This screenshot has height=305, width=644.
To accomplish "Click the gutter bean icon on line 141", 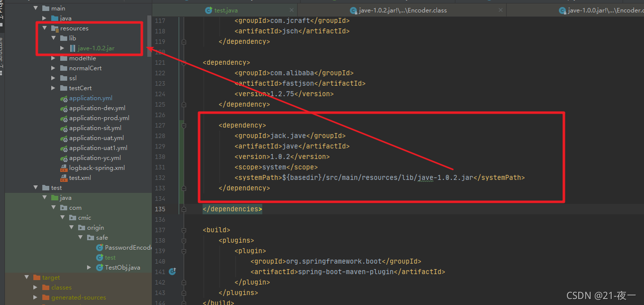I will 172,272.
